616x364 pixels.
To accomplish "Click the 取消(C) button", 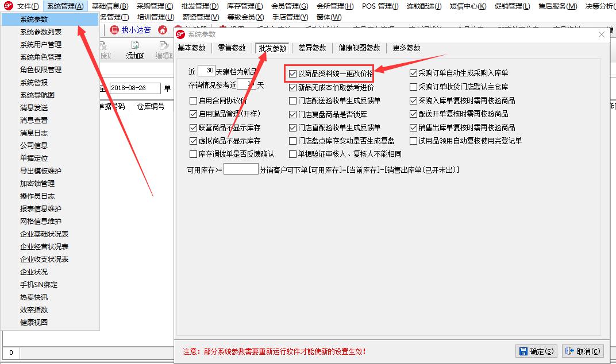I will click(583, 351).
